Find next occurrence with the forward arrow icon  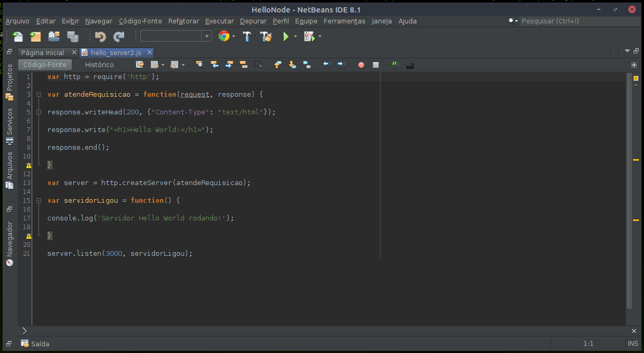pos(229,64)
